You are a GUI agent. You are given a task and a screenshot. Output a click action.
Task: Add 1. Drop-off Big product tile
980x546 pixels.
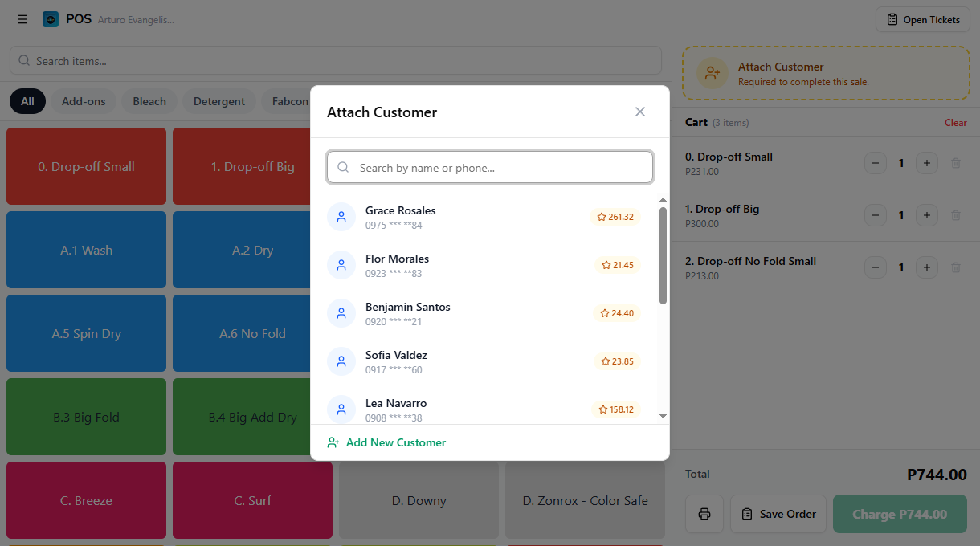[242, 166]
